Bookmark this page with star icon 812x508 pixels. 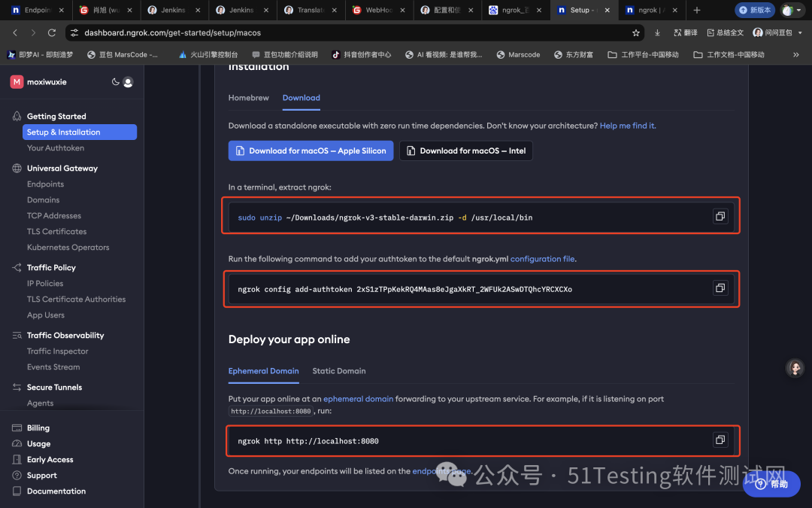(635, 32)
